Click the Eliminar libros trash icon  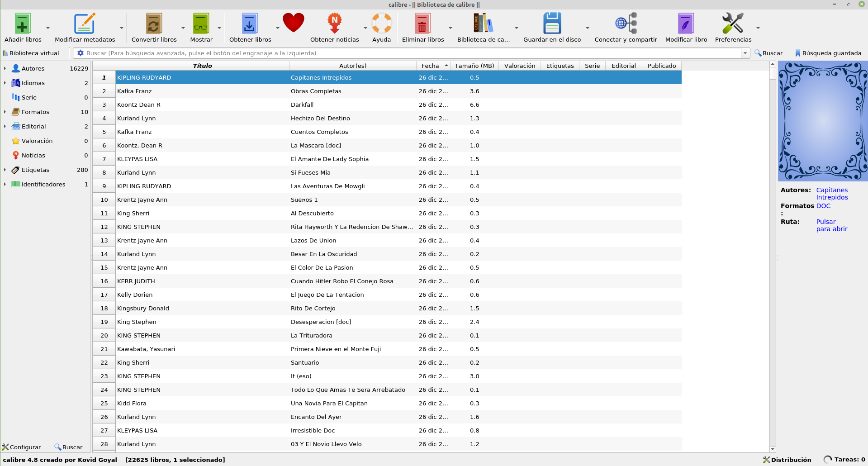(x=422, y=24)
